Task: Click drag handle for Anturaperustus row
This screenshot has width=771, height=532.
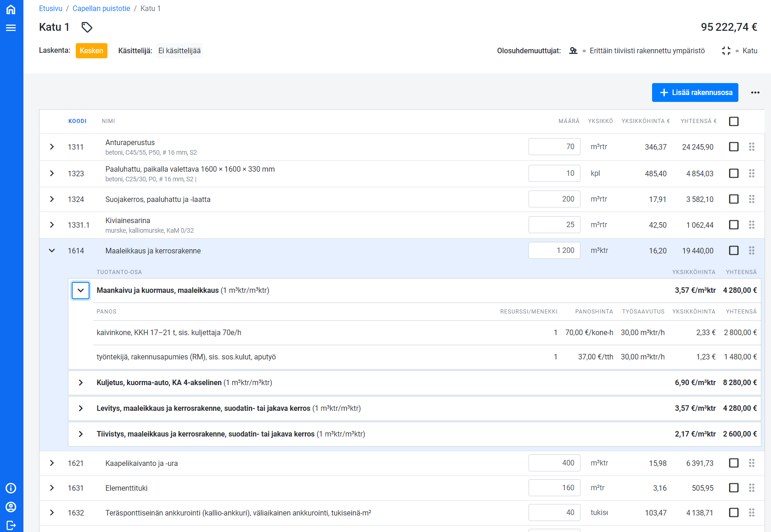Action: pyautogui.click(x=751, y=147)
